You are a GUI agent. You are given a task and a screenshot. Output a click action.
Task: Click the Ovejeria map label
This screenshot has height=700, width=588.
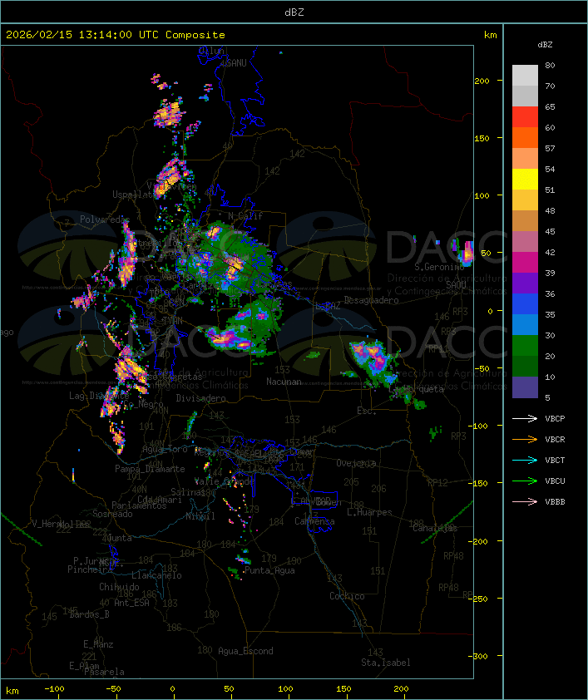coord(356,463)
